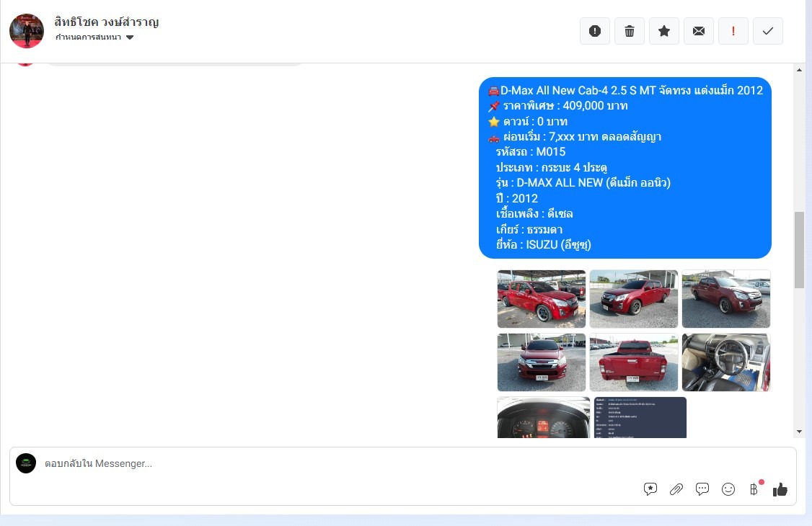Mark conversation unread with envelope icon
The image size is (812, 526).
699,31
